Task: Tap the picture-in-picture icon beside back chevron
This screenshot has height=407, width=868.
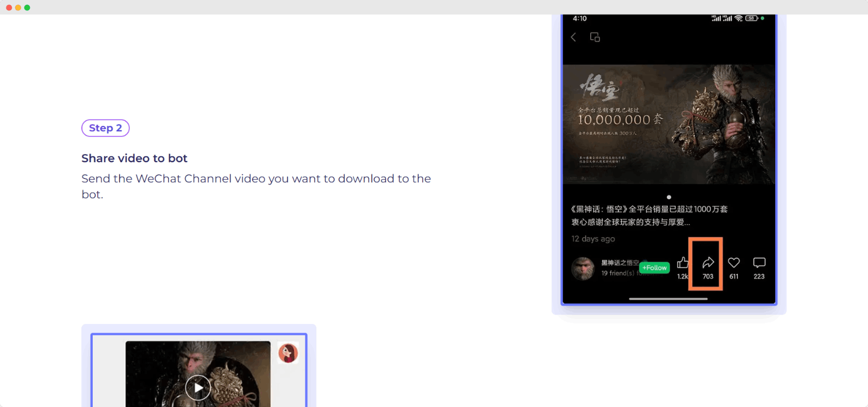Action: click(595, 37)
